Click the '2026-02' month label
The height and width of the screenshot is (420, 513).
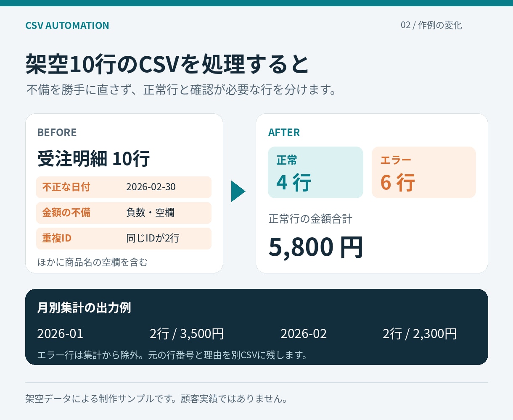coord(304,334)
